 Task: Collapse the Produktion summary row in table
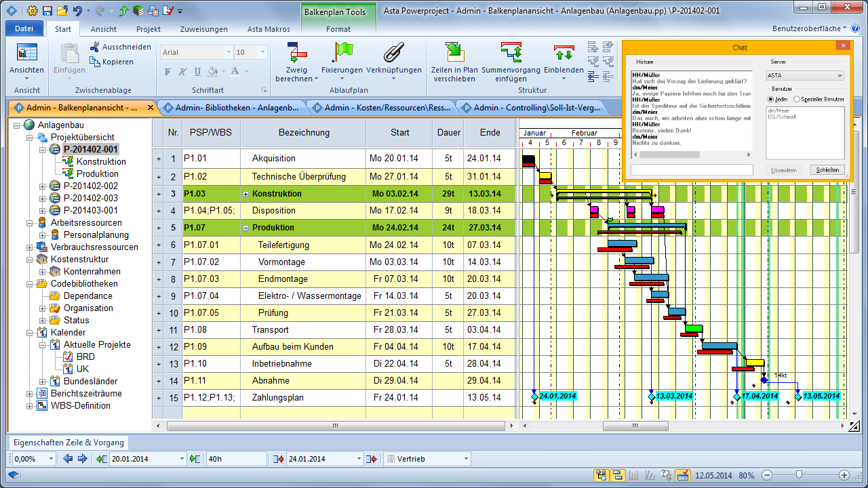(x=245, y=228)
